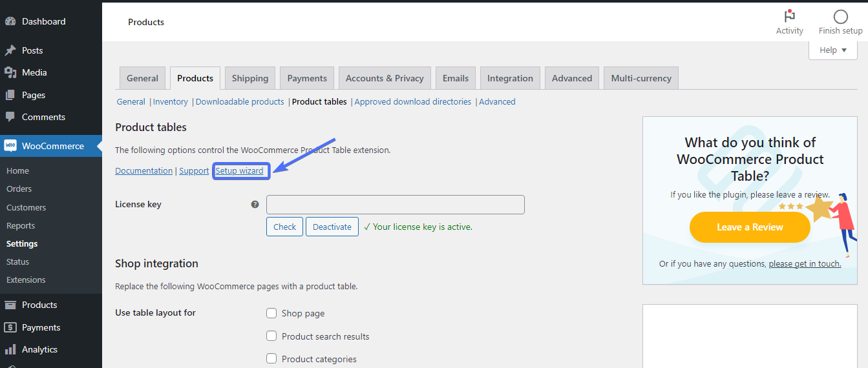The height and width of the screenshot is (368, 868).
Task: Click the Payments dollar icon
Action: coord(10,327)
